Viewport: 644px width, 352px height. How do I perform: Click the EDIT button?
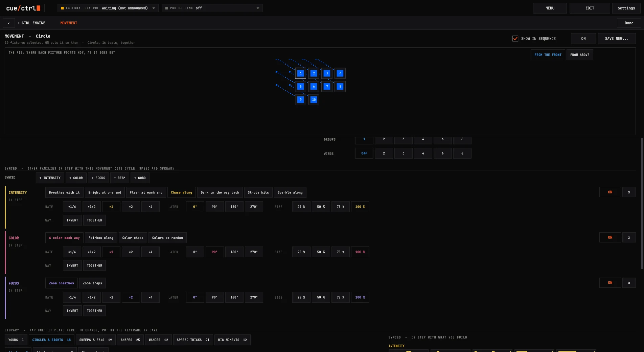pyautogui.click(x=590, y=8)
